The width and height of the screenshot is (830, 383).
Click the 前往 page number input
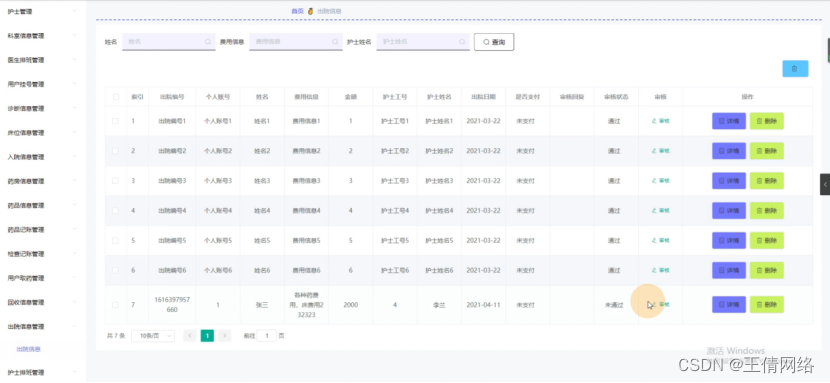coord(267,335)
